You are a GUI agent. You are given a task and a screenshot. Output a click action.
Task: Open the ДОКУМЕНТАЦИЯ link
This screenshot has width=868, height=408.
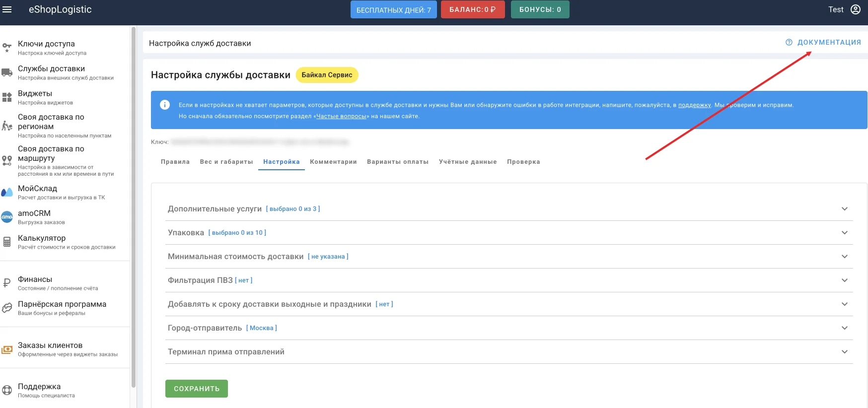coord(823,42)
